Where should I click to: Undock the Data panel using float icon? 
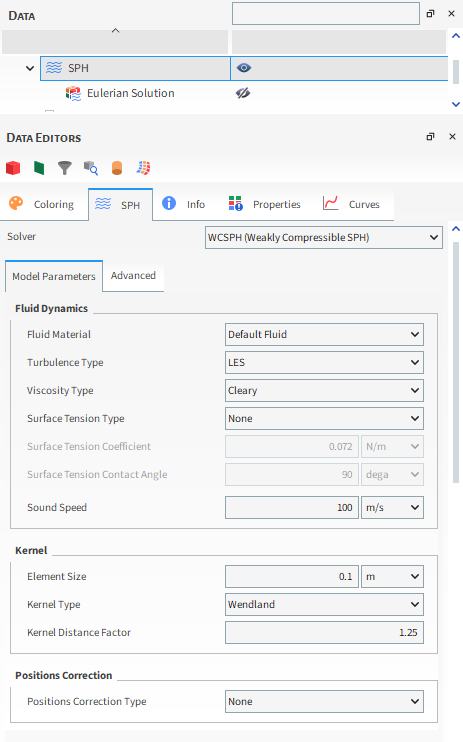(x=430, y=14)
